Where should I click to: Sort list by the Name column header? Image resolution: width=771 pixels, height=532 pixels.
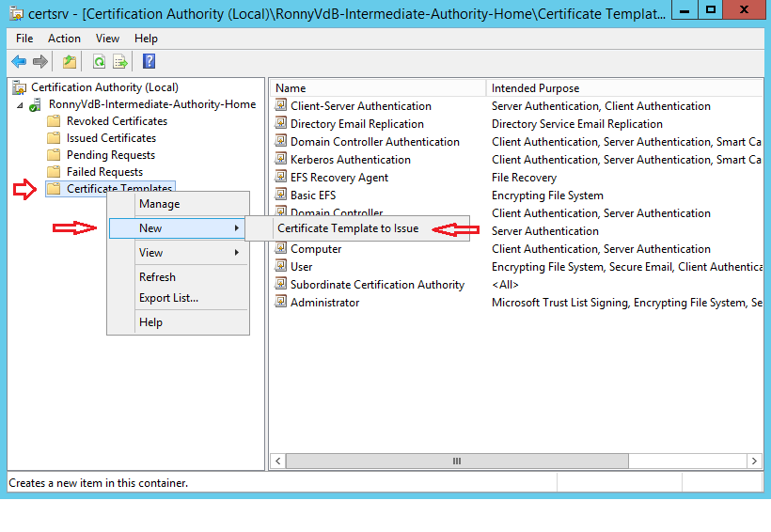pos(291,88)
